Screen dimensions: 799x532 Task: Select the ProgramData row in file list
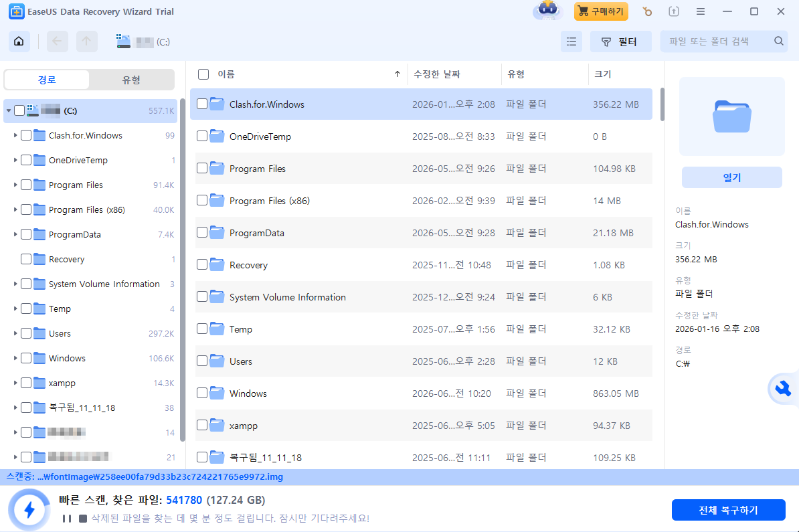click(424, 232)
